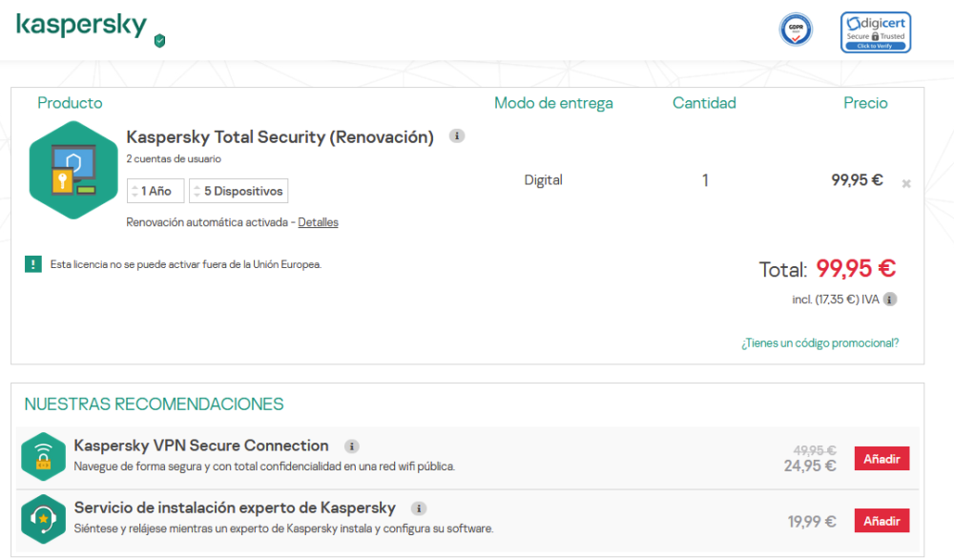Click the Kaspersky VPN Secure Connection title
954x560 pixels.
(x=201, y=446)
